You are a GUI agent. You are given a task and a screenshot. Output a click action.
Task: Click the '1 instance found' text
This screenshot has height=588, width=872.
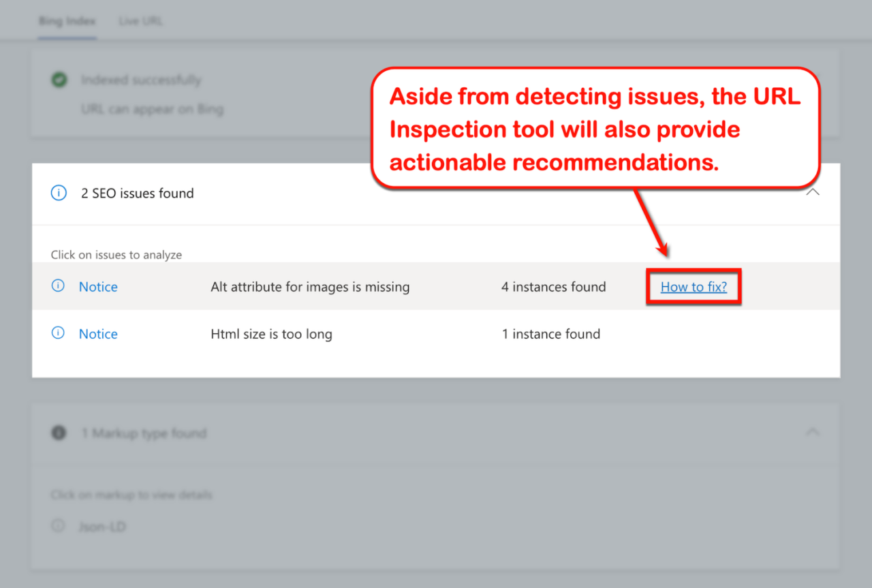550,334
